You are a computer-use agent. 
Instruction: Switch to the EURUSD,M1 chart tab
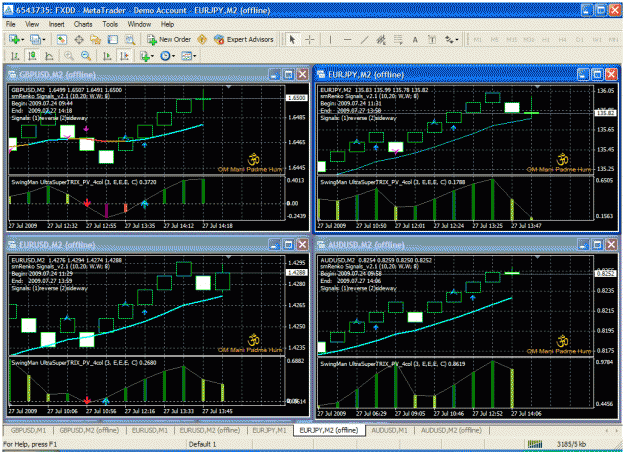tap(150, 430)
